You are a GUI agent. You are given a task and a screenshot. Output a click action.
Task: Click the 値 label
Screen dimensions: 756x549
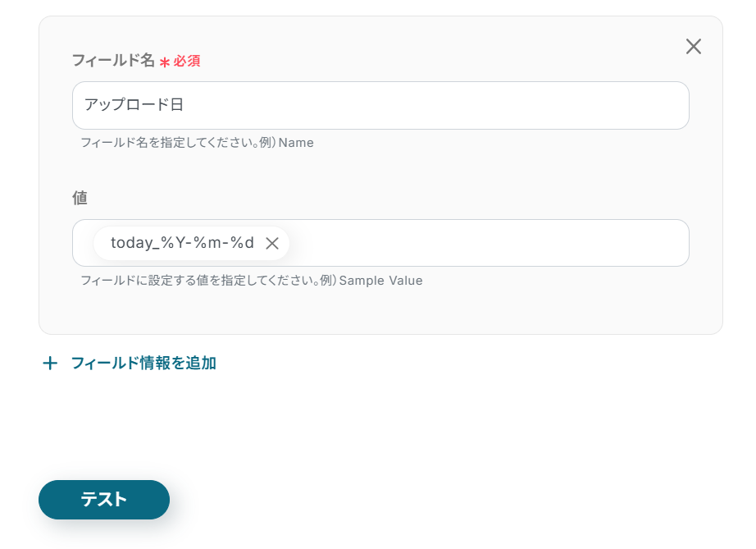80,198
